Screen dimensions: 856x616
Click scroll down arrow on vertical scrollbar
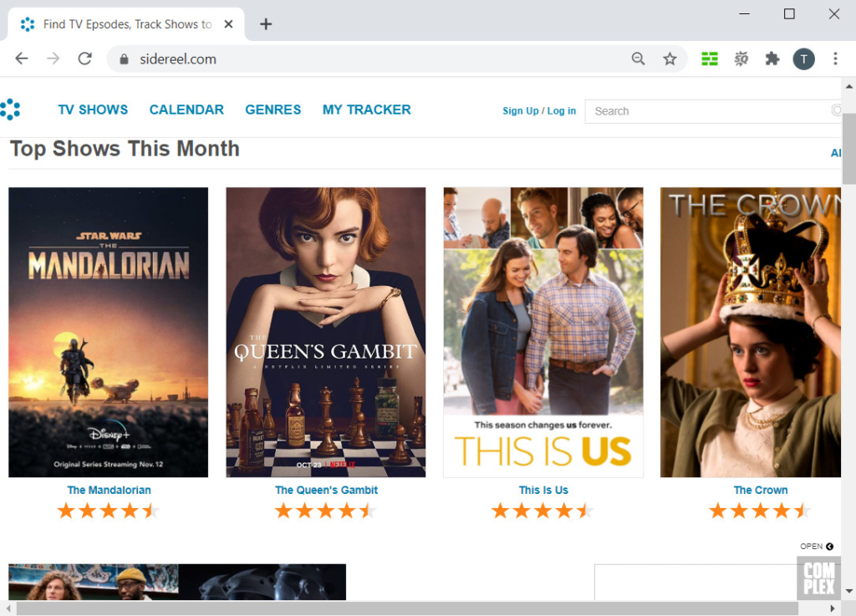coord(849,591)
